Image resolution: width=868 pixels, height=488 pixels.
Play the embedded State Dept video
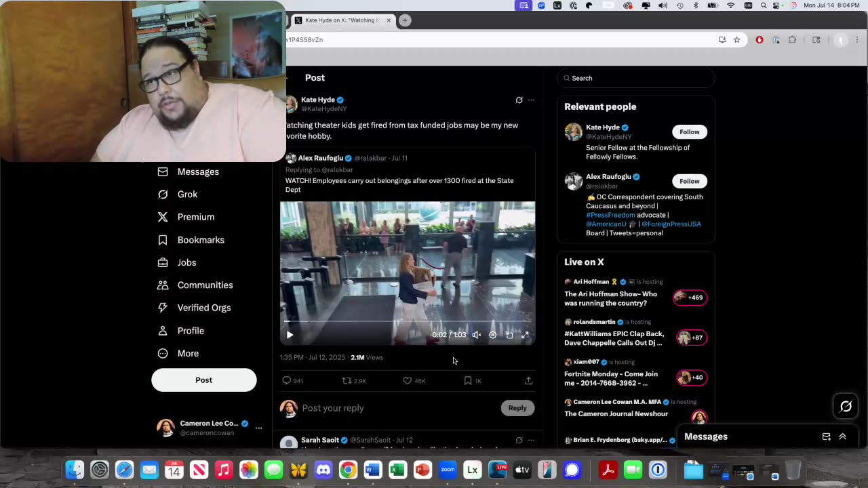pyautogui.click(x=290, y=335)
